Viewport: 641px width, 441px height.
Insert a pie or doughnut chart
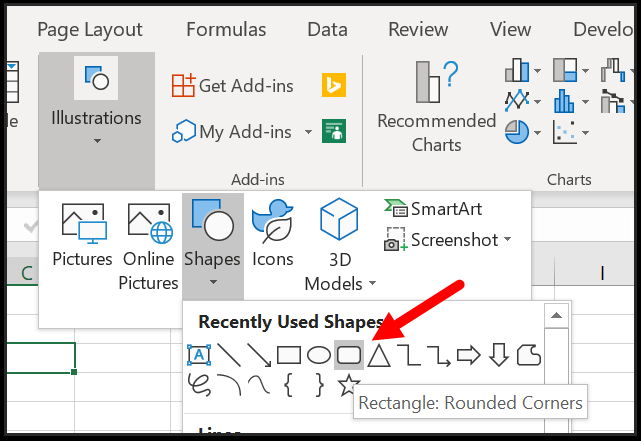pyautogui.click(x=517, y=132)
